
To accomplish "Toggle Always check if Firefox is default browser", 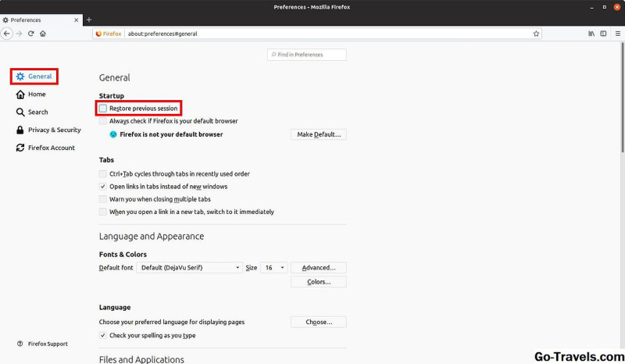I will [103, 121].
